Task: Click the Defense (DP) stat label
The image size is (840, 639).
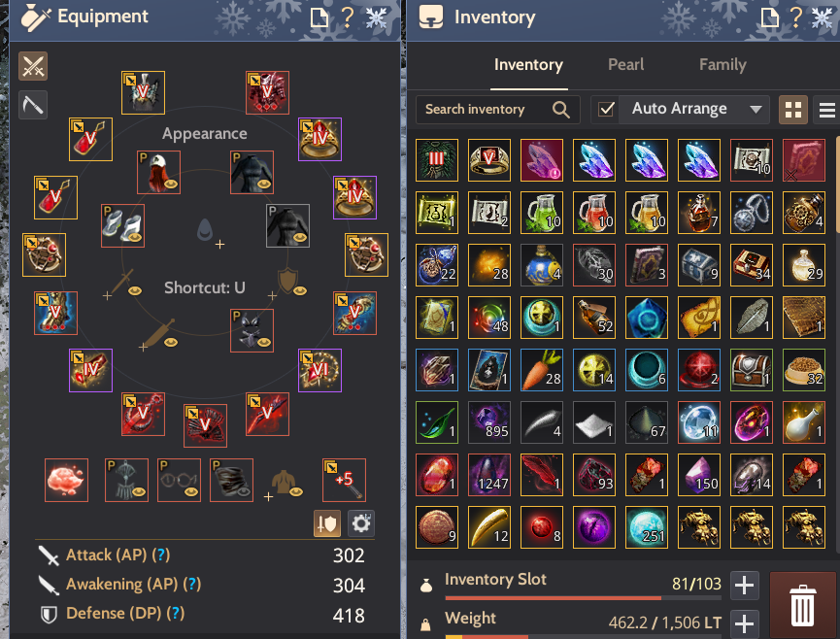Action: (115, 613)
